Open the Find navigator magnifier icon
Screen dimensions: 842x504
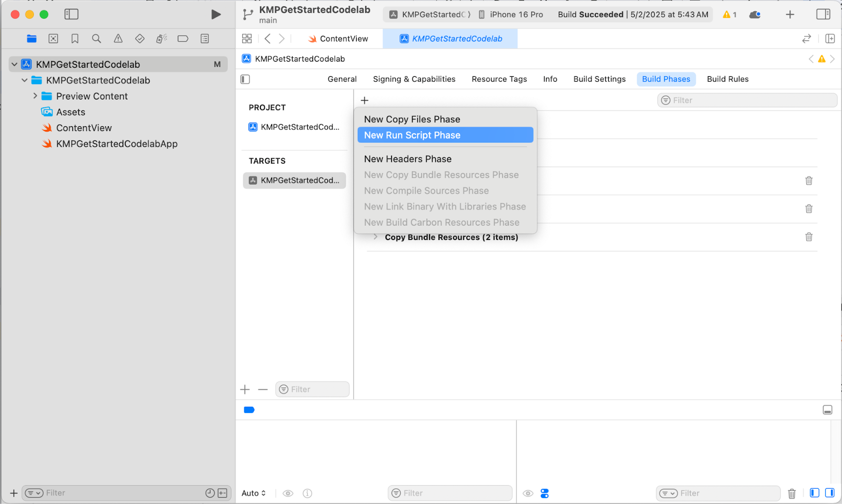click(96, 38)
